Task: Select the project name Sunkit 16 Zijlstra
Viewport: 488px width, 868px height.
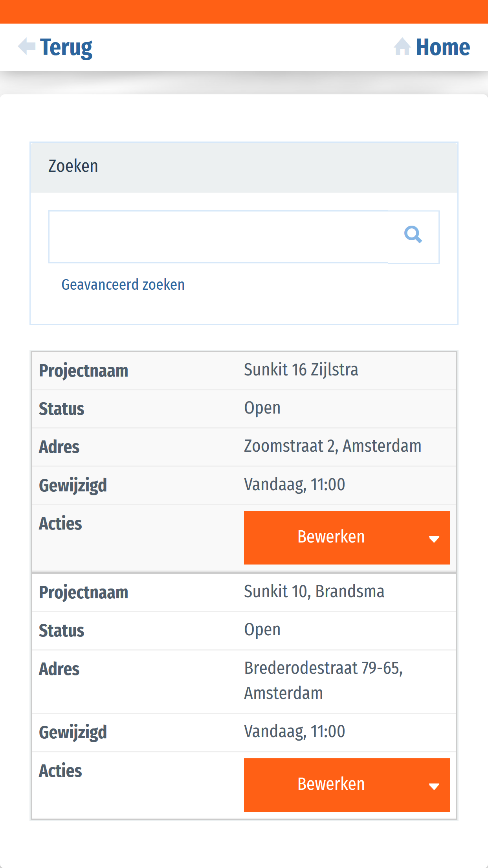Action: click(301, 370)
